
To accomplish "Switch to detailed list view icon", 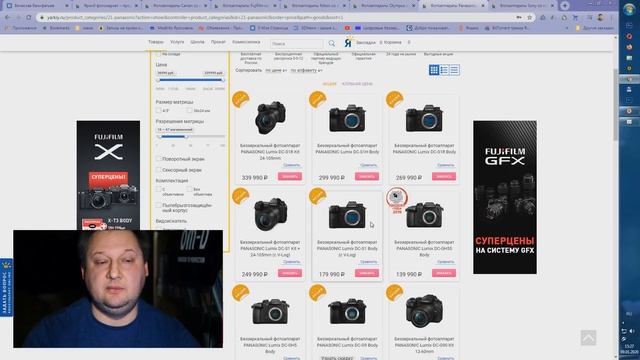I will [x=444, y=70].
